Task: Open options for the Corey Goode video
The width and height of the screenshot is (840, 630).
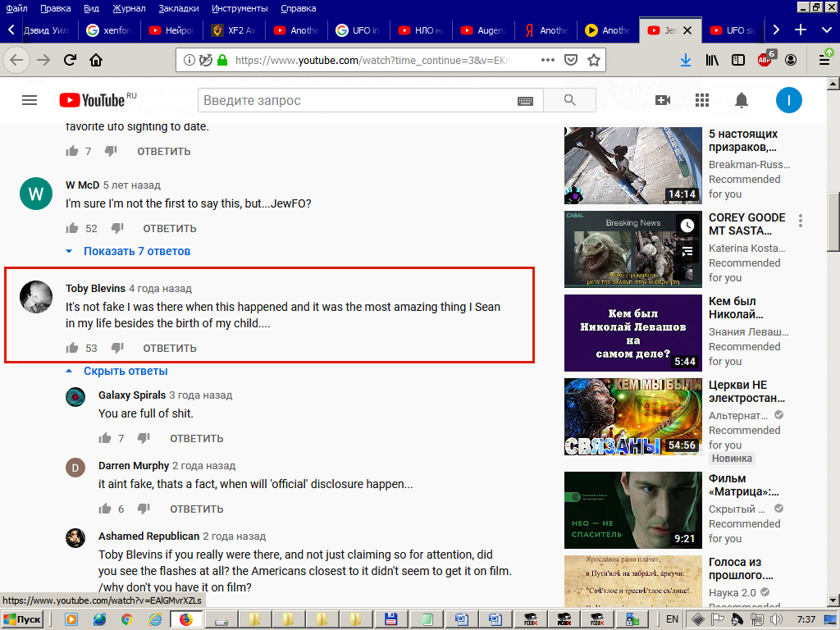Action: click(801, 220)
